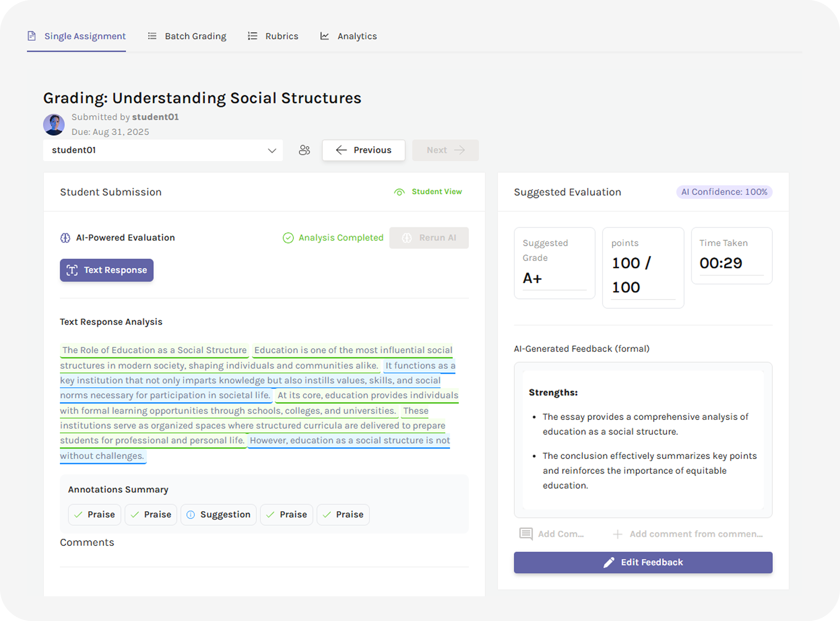Open the student01 selection dropdown
Screen dimensions: 840x621
click(x=163, y=150)
